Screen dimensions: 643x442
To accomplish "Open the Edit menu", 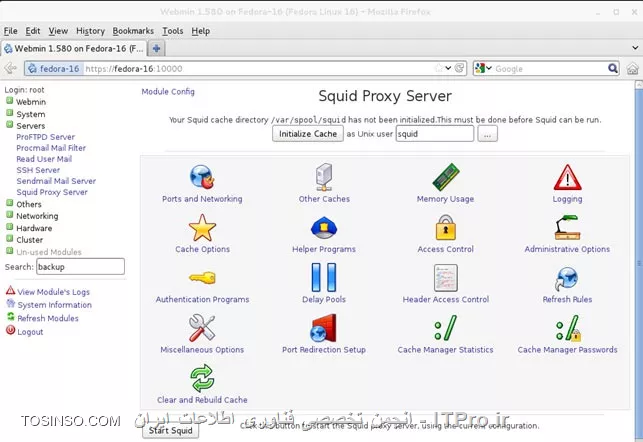I will point(33,31).
